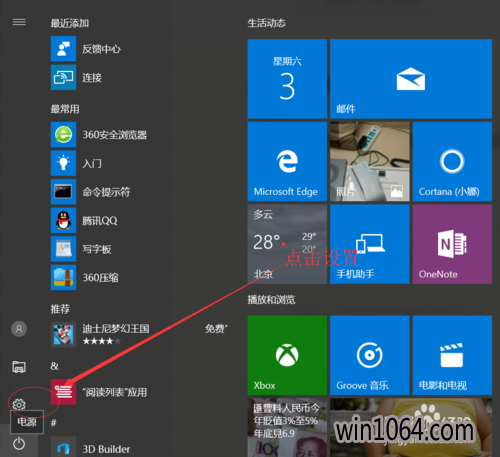Click the 入门 label
This screenshot has width=500, height=457.
click(x=92, y=164)
